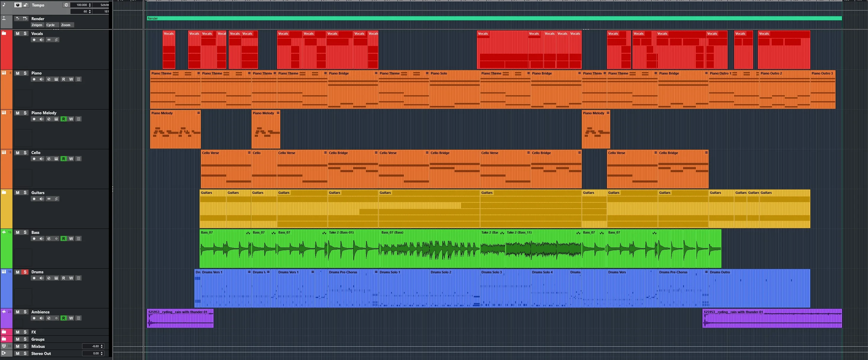
Task: Open channel settings (e) on Bass track
Action: pos(49,239)
